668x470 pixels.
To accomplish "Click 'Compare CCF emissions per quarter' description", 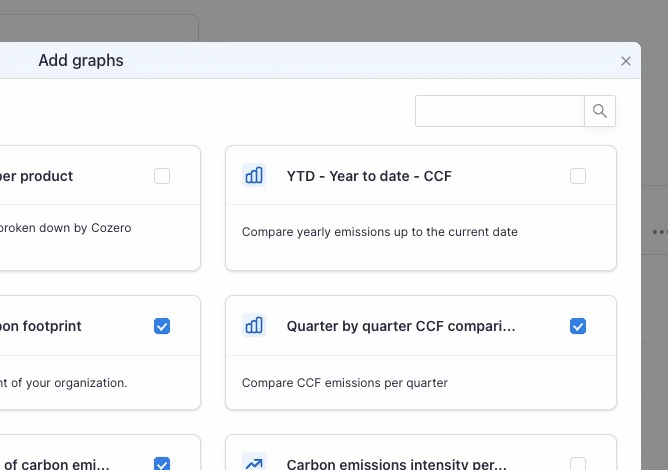I will pyautogui.click(x=345, y=382).
